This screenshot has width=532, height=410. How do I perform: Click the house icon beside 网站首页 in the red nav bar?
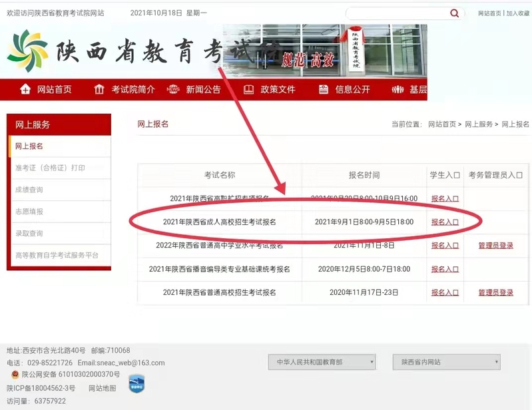(x=25, y=89)
